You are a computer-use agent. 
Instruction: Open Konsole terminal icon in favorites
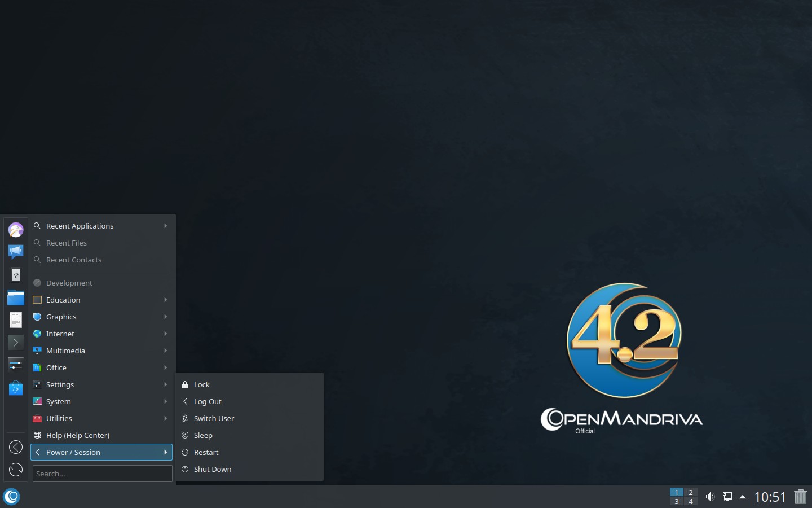click(16, 342)
